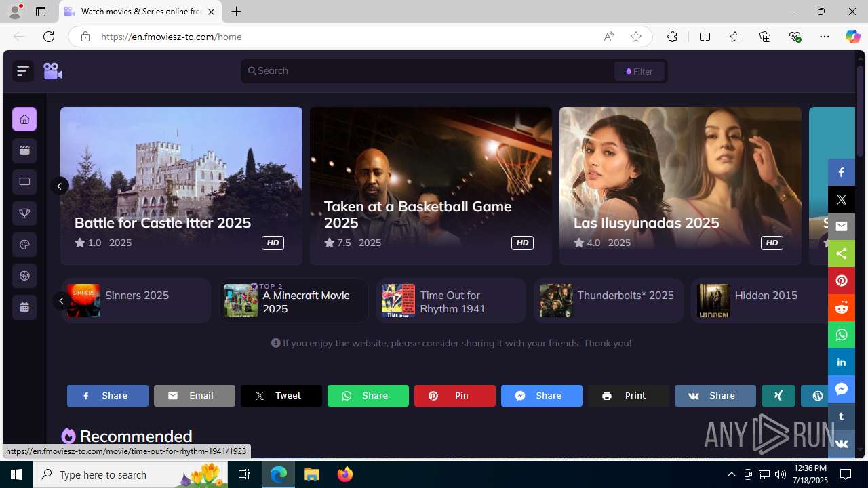This screenshot has height=488, width=868.
Task: Close the Watch movies tab
Action: 211,12
